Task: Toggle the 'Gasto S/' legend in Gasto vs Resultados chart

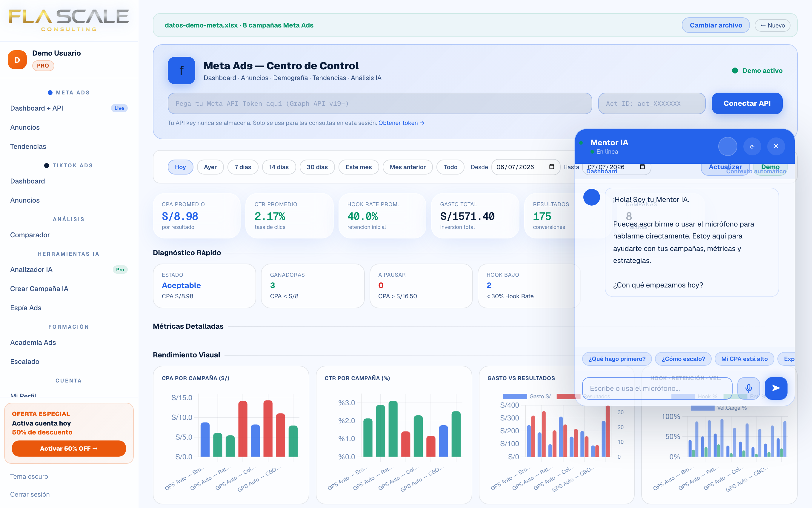Action: [x=527, y=397]
